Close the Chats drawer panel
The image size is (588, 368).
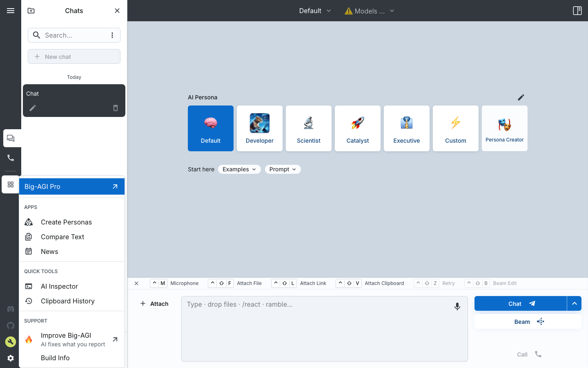117,11
